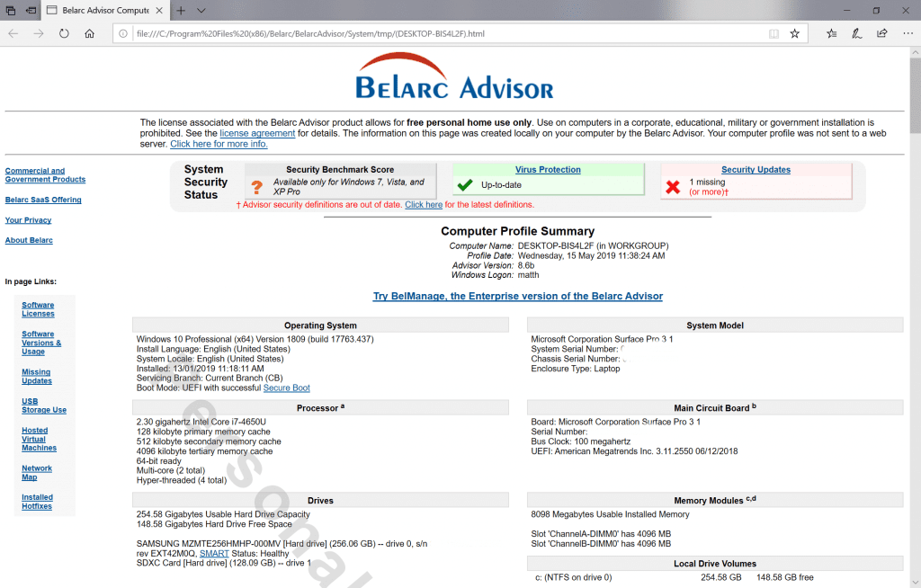Image resolution: width=921 pixels, height=588 pixels.
Task: Select the 'Up-to-date' virus status text
Action: (501, 185)
